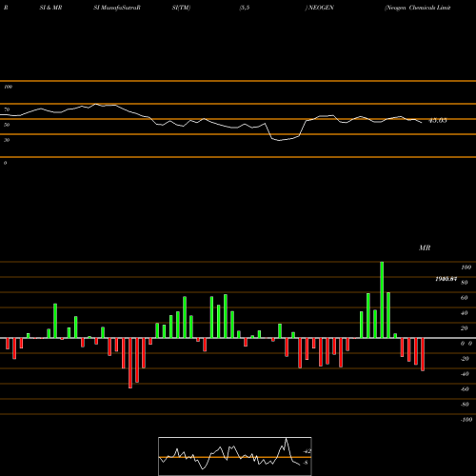Click the MR axis label -100

466,420
